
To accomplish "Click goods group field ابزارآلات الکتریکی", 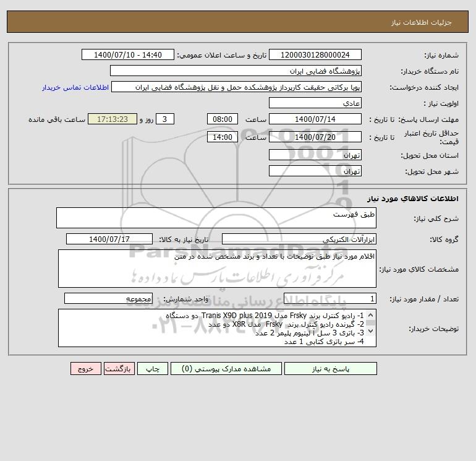I will (299, 239).
